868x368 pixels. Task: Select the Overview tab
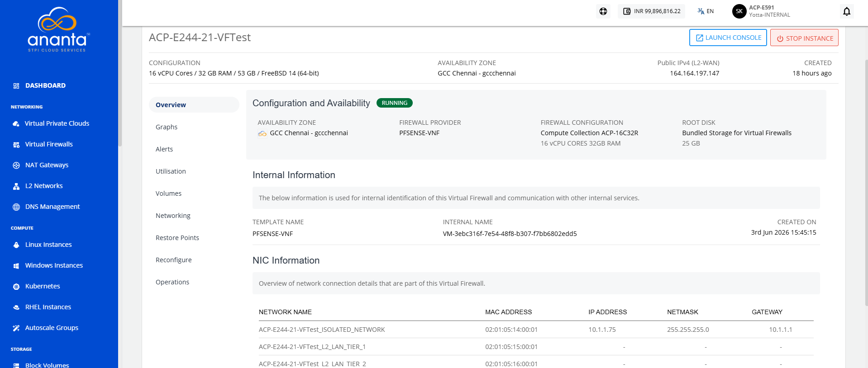[194, 104]
